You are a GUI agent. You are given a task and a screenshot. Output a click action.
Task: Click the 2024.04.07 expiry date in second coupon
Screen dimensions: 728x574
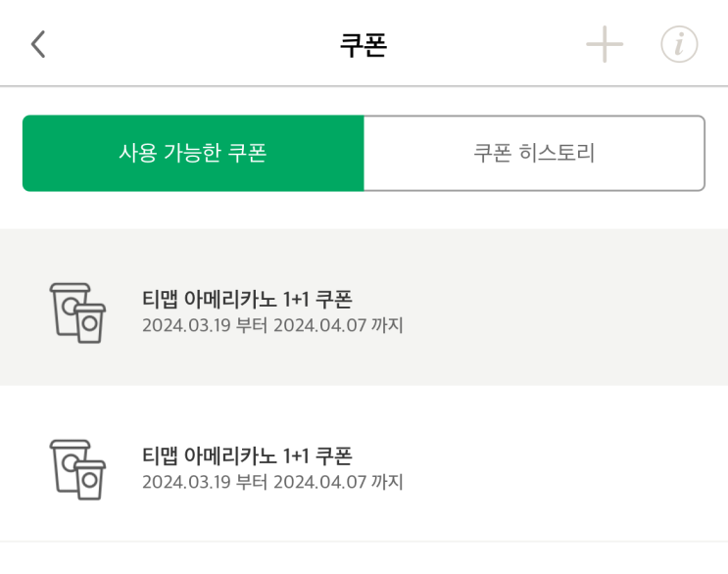click(317, 482)
